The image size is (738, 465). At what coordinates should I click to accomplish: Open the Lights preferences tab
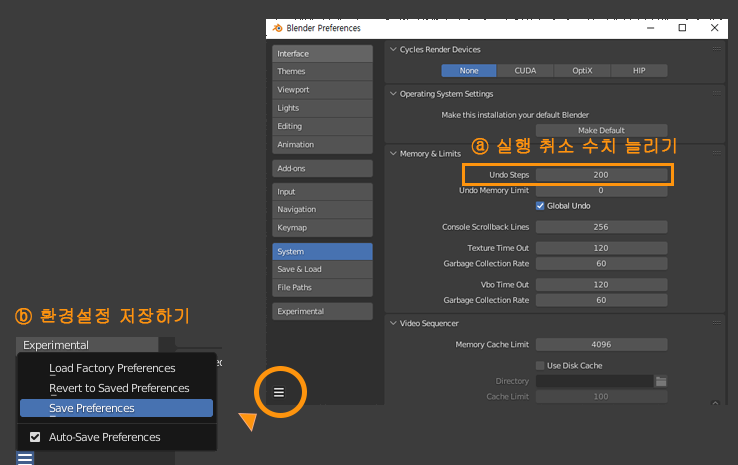point(322,108)
